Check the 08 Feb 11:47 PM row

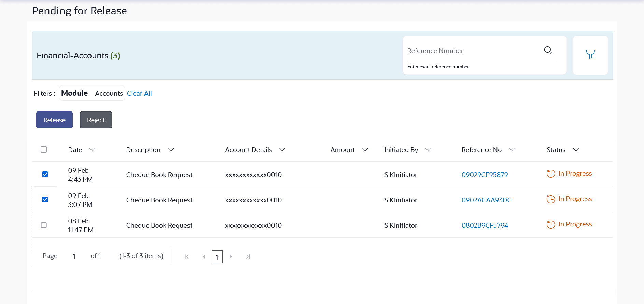(x=44, y=225)
